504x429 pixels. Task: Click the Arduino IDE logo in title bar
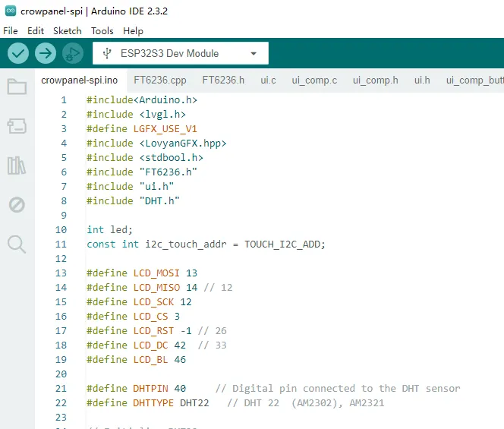pos(10,11)
